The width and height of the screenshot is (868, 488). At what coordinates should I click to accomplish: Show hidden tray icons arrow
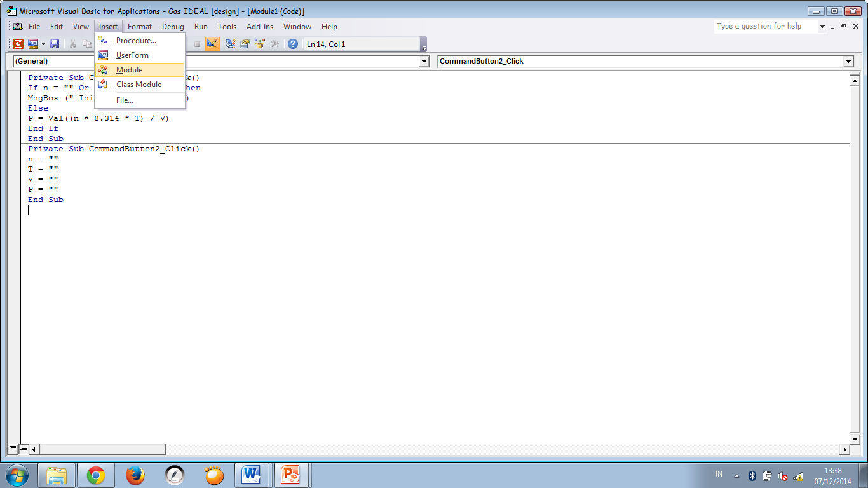(x=737, y=476)
